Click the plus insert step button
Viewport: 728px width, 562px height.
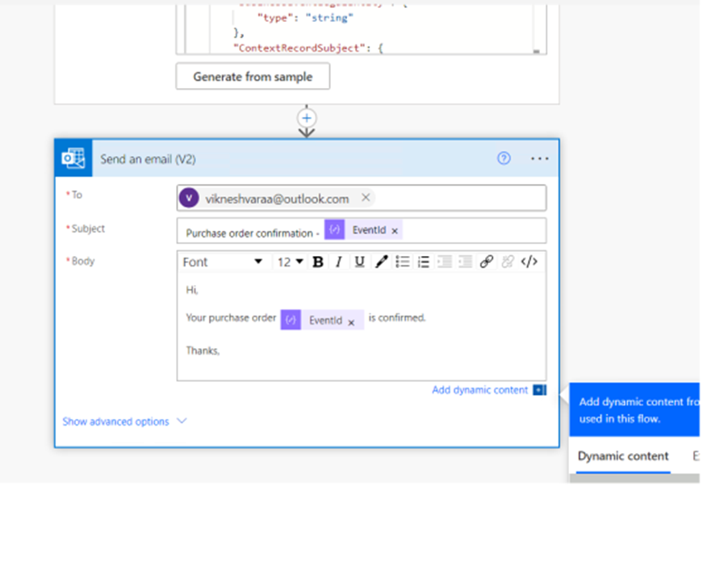click(x=307, y=119)
